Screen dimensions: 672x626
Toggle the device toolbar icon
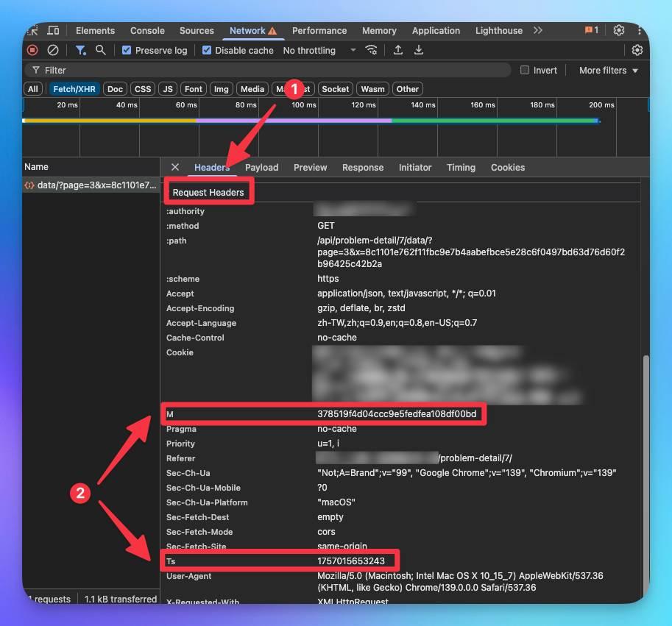pos(53,31)
